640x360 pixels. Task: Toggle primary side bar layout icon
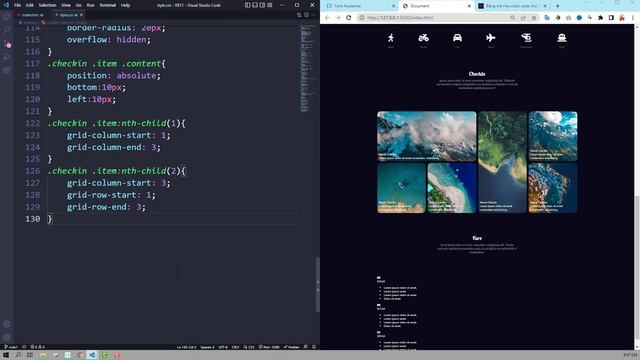coord(248,5)
